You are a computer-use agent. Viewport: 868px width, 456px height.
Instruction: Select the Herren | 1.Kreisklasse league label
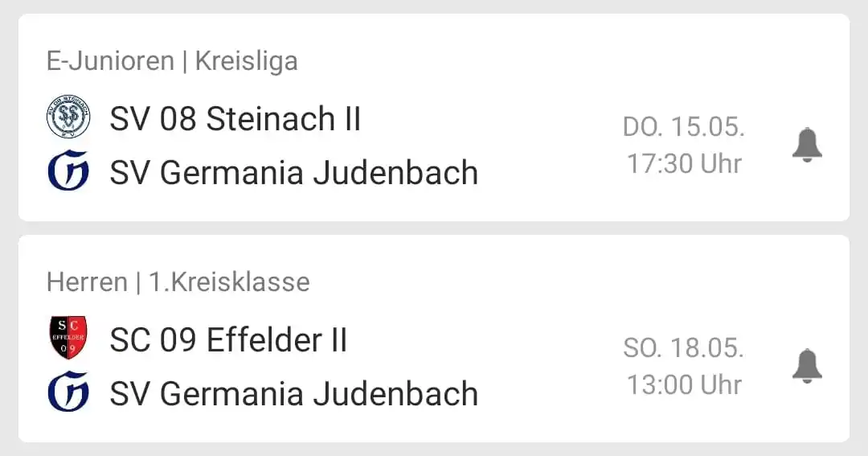coord(178,282)
